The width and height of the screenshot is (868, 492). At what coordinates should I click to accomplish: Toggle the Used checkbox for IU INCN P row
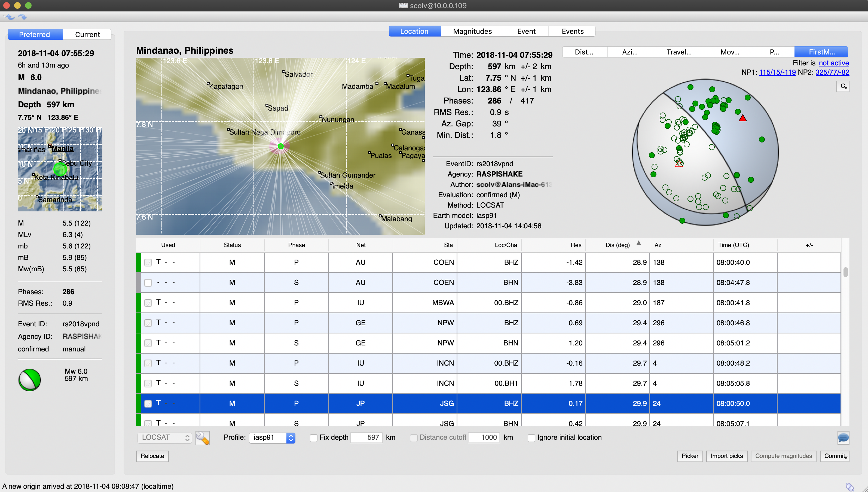coord(148,363)
